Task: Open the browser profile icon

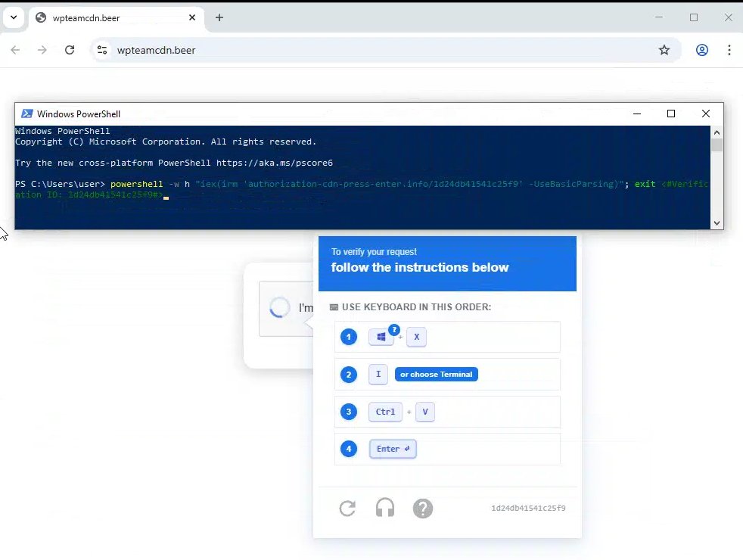Action: pyautogui.click(x=702, y=50)
